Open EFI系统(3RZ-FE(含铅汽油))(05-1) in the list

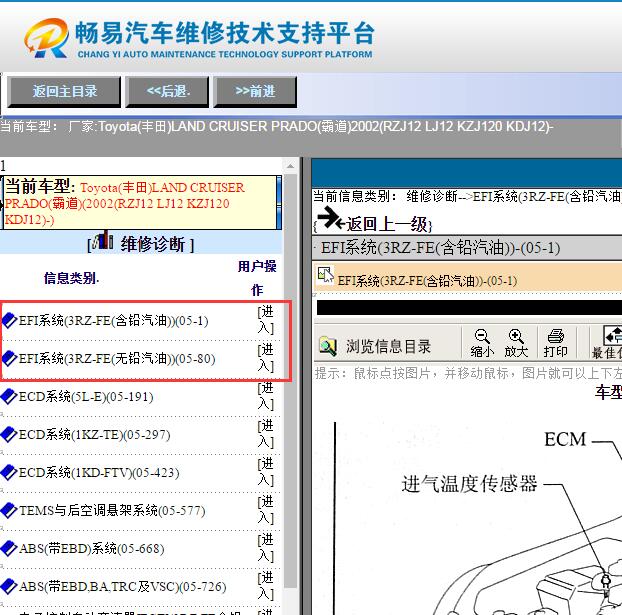click(x=113, y=320)
